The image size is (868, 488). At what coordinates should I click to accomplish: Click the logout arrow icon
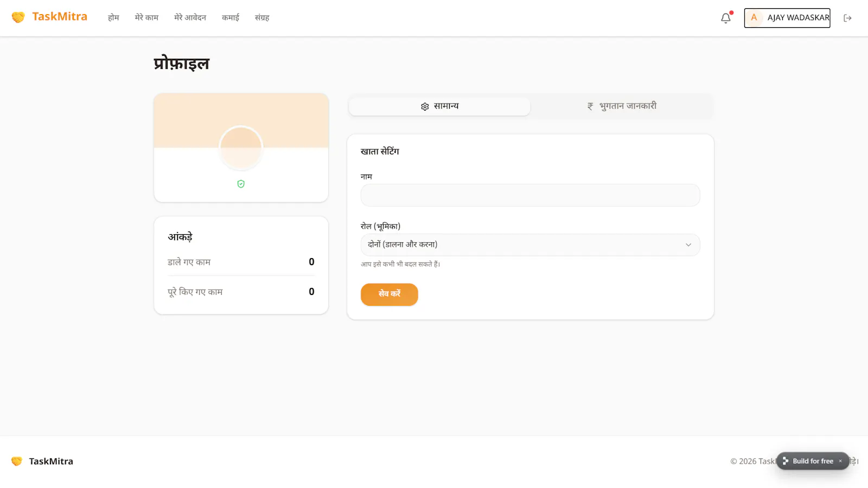[x=847, y=18]
